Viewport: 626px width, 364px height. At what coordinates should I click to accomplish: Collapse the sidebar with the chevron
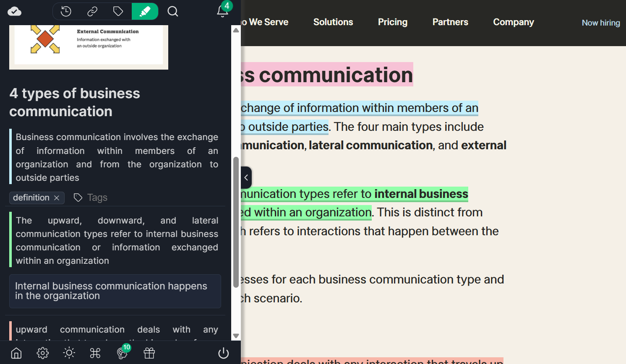pyautogui.click(x=246, y=177)
